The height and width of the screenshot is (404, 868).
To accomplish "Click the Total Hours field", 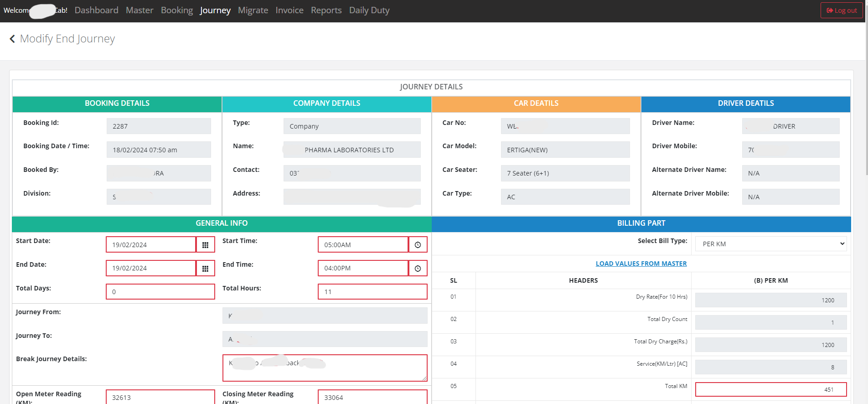I will click(x=372, y=292).
